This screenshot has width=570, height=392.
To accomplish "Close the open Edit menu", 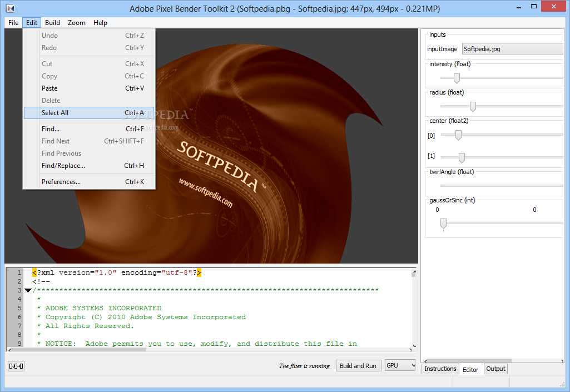I will click(x=32, y=23).
